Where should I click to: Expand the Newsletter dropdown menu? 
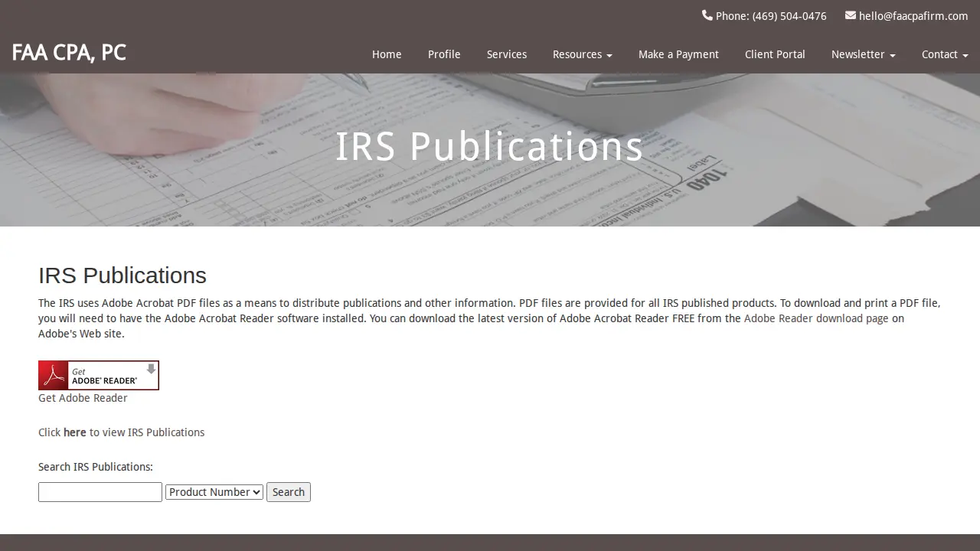tap(863, 54)
